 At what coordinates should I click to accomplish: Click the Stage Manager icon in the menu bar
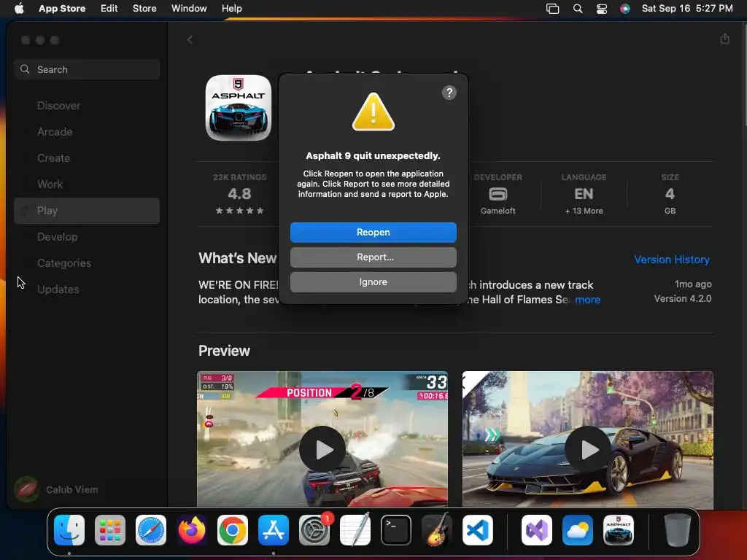553,9
